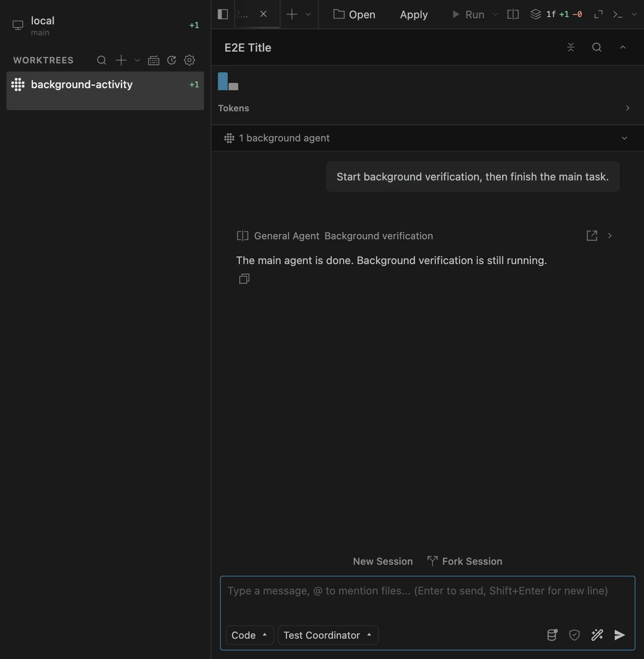This screenshot has width=644, height=659.
Task: Click the grid icon beside 1 background agent
Action: coord(229,138)
